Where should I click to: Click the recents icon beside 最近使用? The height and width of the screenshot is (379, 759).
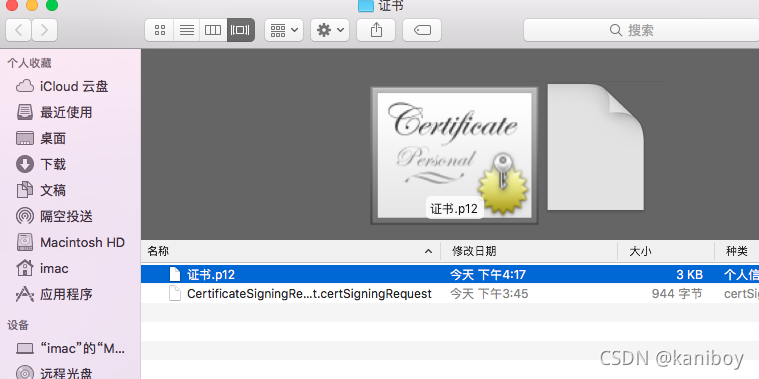coord(25,112)
